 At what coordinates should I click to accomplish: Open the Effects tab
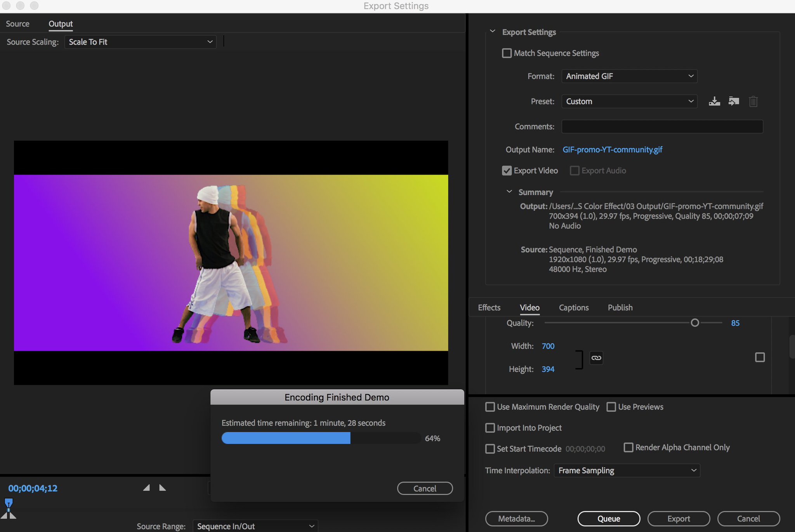pos(489,307)
